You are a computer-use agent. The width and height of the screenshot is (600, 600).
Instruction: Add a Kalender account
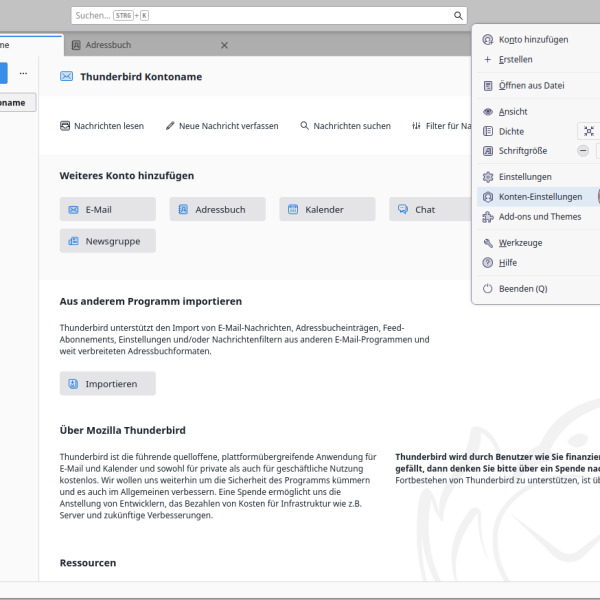point(327,209)
